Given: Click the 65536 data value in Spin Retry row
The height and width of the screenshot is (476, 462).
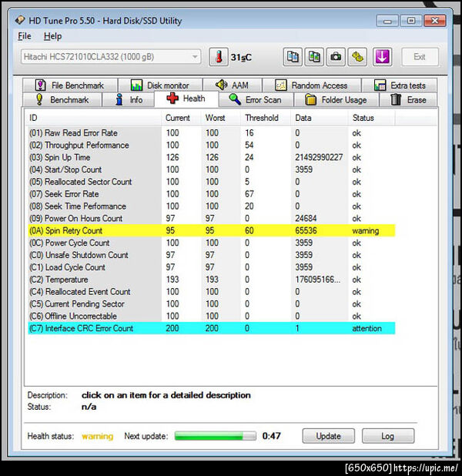Looking at the screenshot, I should [306, 230].
